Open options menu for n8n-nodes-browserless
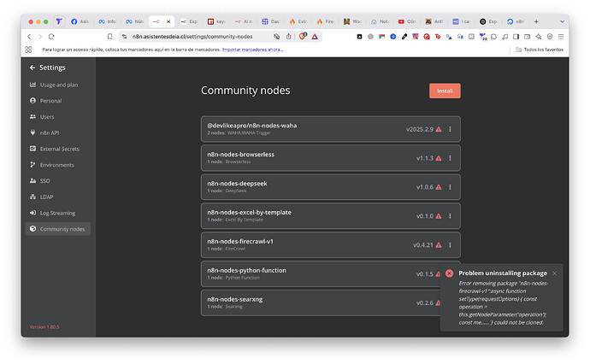 [450, 158]
